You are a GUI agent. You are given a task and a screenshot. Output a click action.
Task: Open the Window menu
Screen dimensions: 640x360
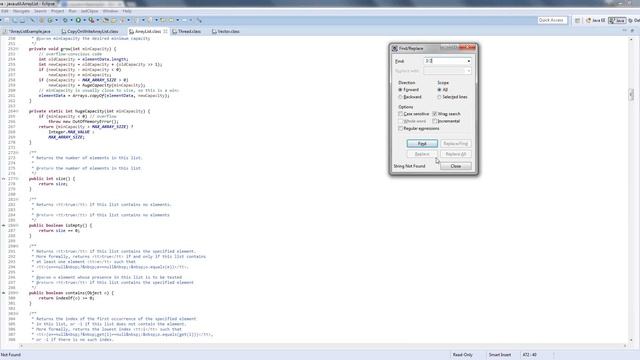110,11
